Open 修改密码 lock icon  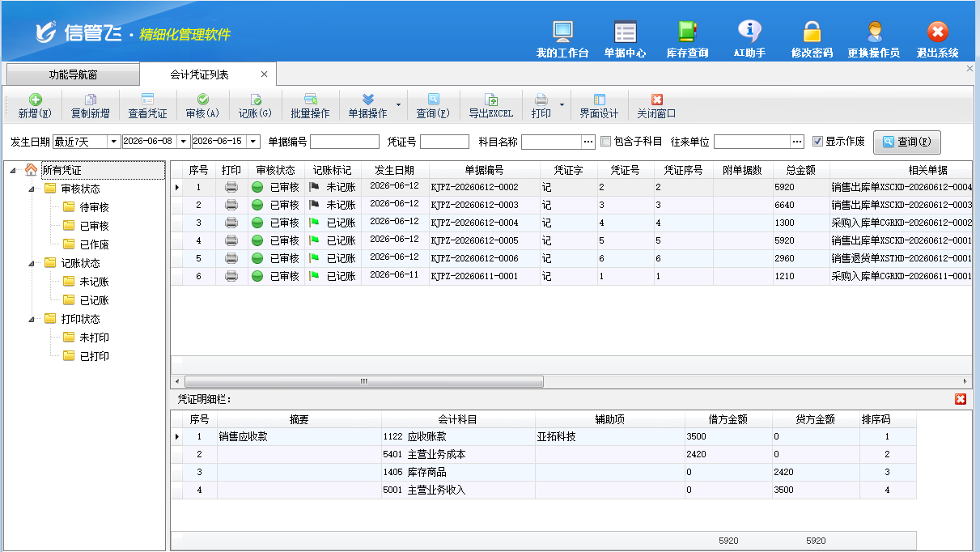[x=812, y=39]
